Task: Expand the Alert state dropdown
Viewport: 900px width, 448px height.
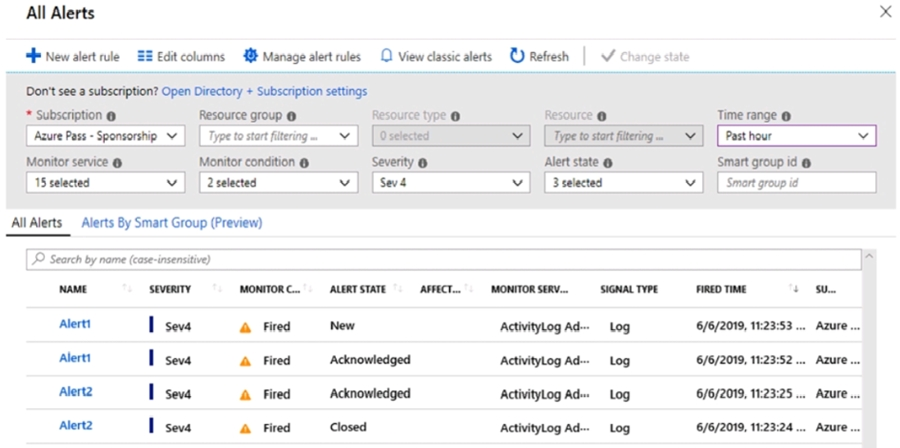Action: click(623, 183)
